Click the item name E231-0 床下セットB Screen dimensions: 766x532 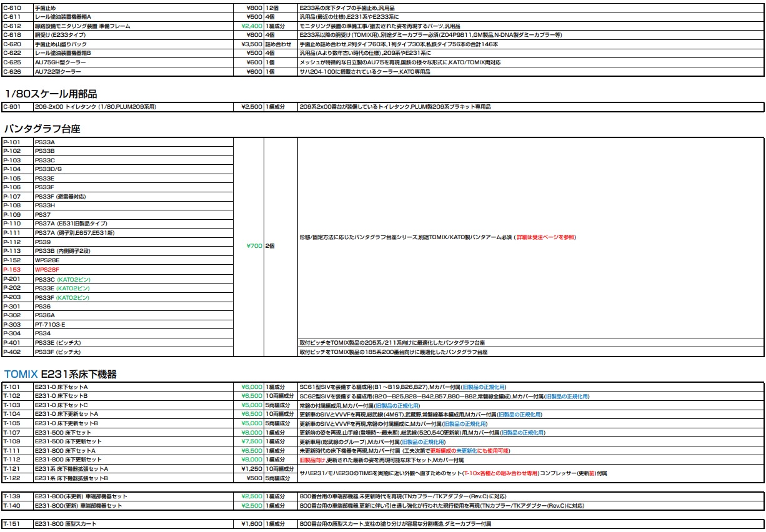click(x=61, y=396)
